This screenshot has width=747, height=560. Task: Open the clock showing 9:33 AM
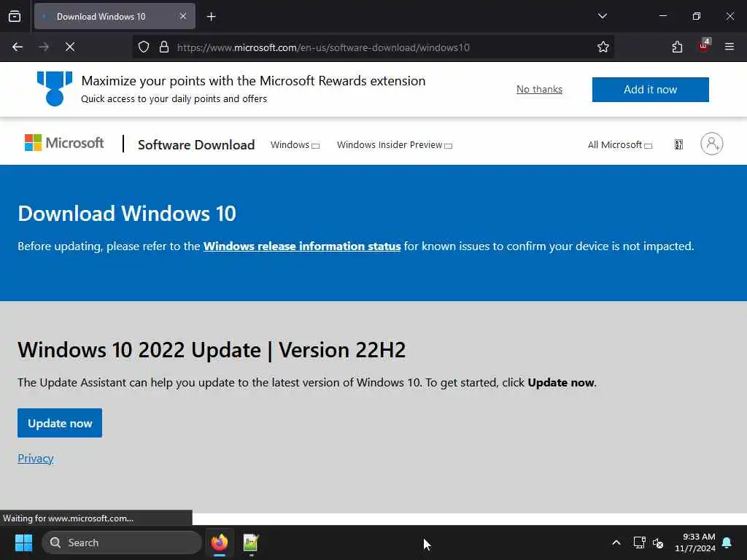[695, 542]
